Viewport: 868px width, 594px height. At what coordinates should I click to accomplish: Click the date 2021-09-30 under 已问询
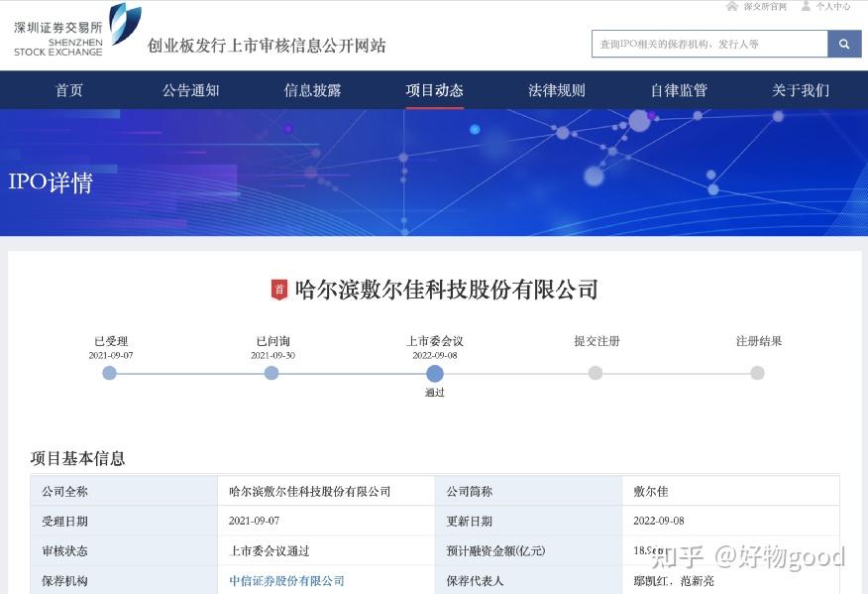coord(272,355)
